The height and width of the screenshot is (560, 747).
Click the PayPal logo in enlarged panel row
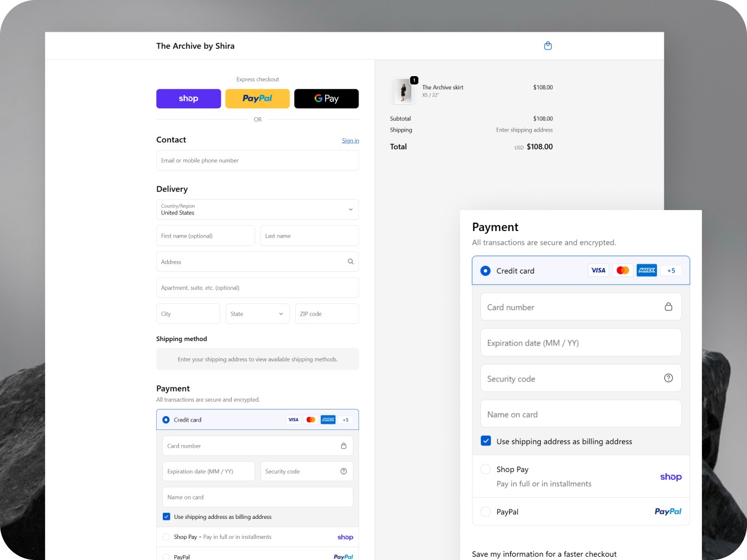[668, 512]
